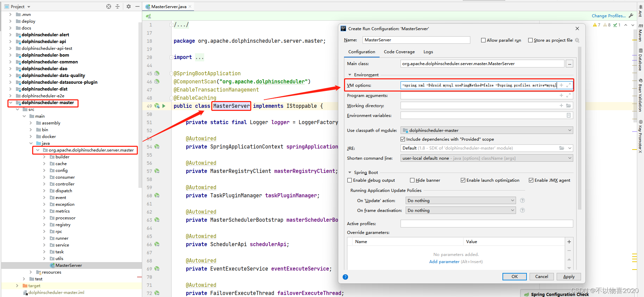Open help for On Update action
The image size is (644, 297).
pyautogui.click(x=522, y=200)
